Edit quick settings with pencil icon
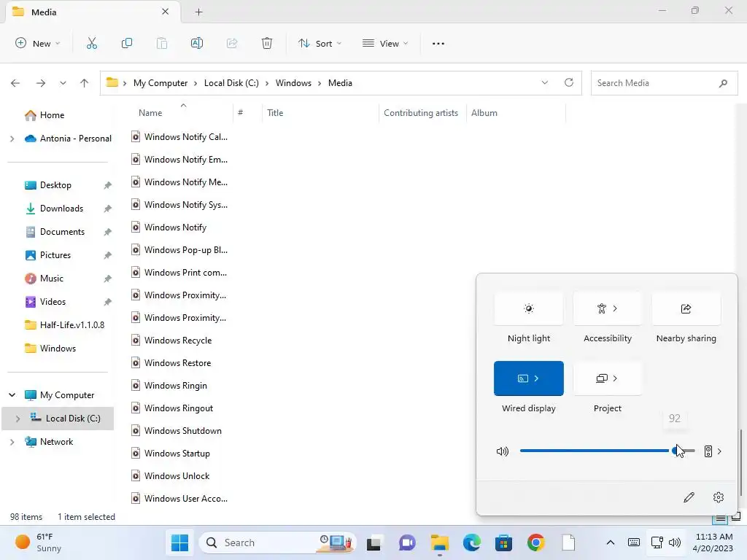Viewport: 747px width, 560px height. (689, 497)
